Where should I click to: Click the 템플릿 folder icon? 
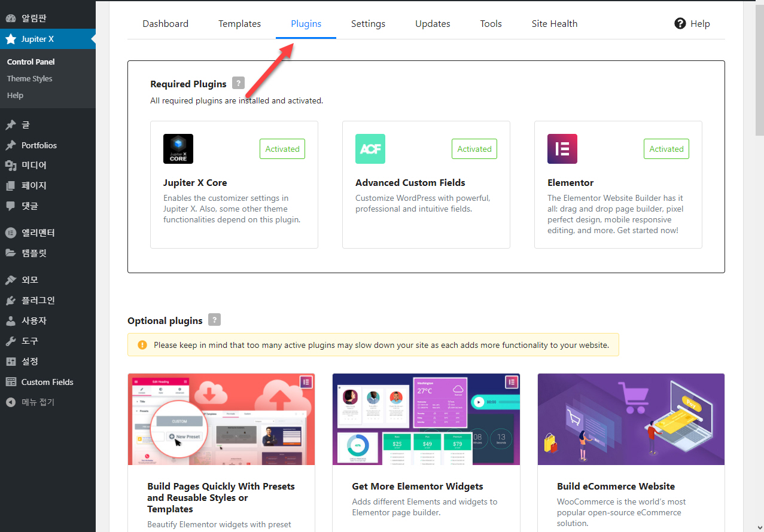point(11,253)
